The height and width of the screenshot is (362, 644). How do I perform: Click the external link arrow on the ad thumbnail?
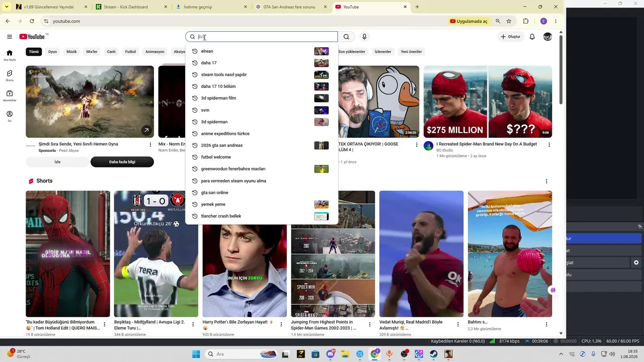(146, 130)
